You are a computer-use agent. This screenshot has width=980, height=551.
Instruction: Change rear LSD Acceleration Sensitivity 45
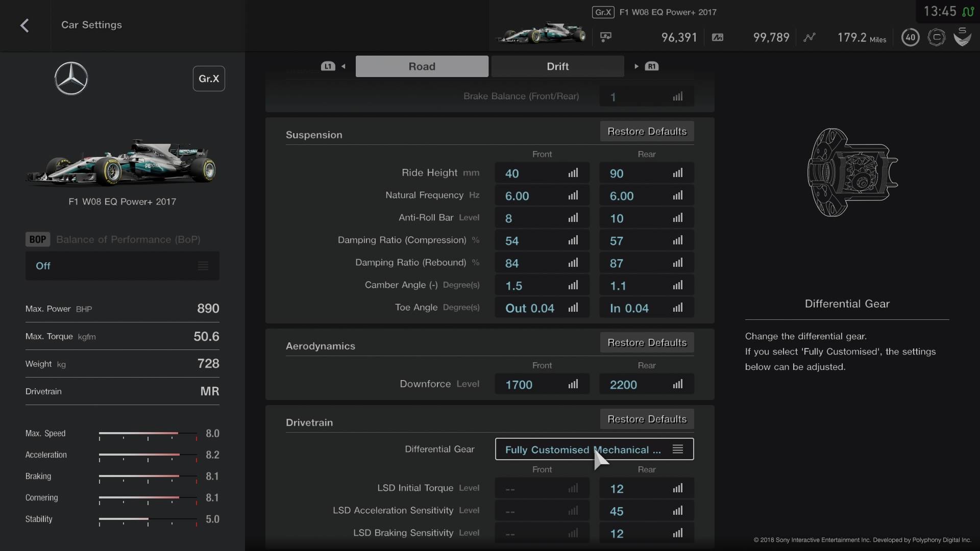tap(646, 511)
